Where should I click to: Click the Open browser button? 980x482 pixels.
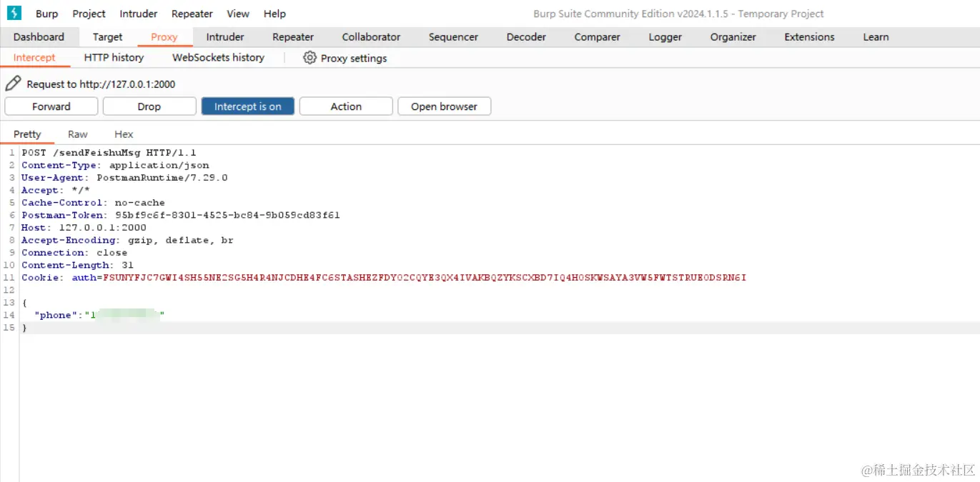tap(444, 106)
